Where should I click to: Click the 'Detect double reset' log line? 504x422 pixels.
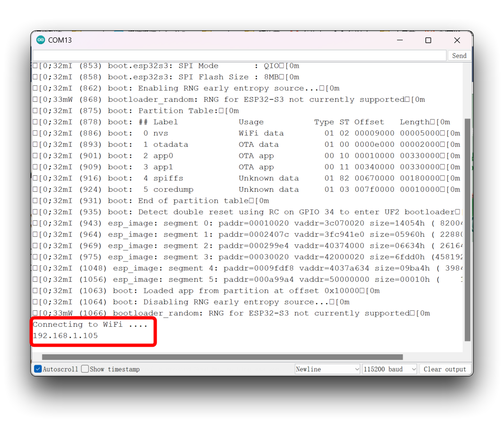point(247,212)
